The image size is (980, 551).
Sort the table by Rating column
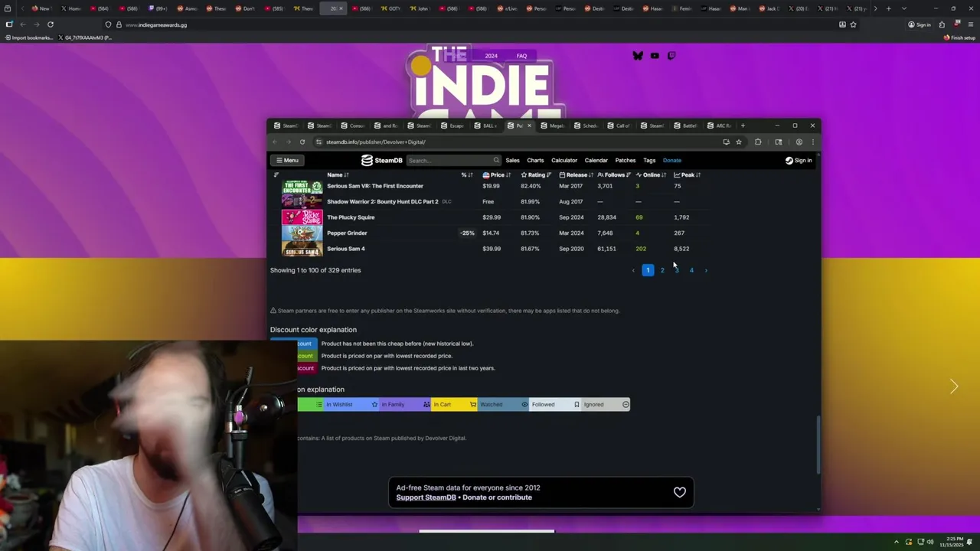coord(536,175)
